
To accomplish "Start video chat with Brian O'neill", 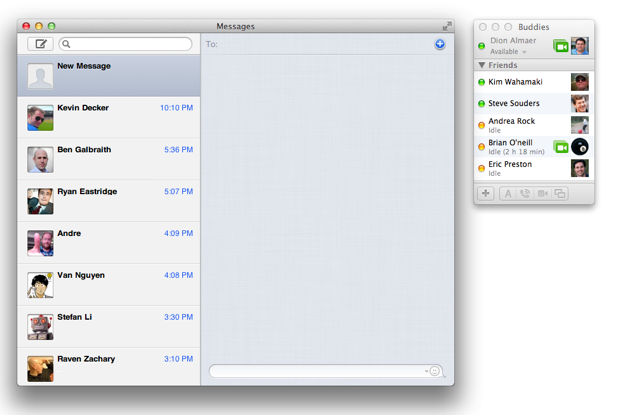I will 561,147.
